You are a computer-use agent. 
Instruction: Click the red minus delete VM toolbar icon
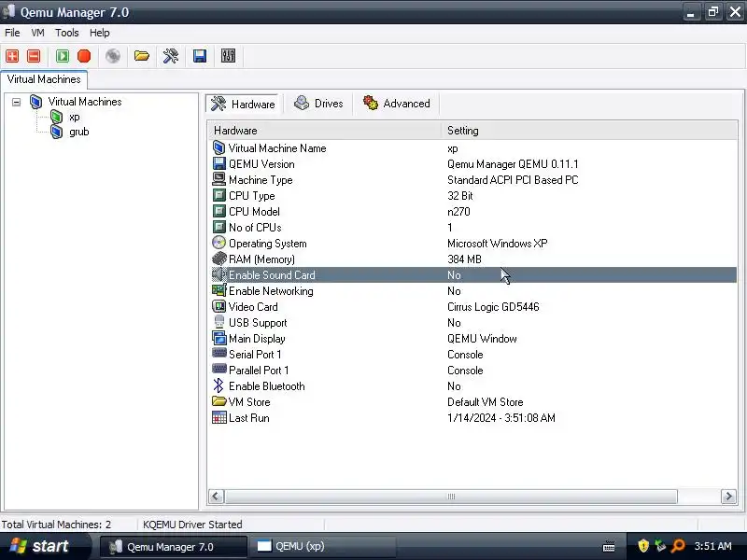34,56
